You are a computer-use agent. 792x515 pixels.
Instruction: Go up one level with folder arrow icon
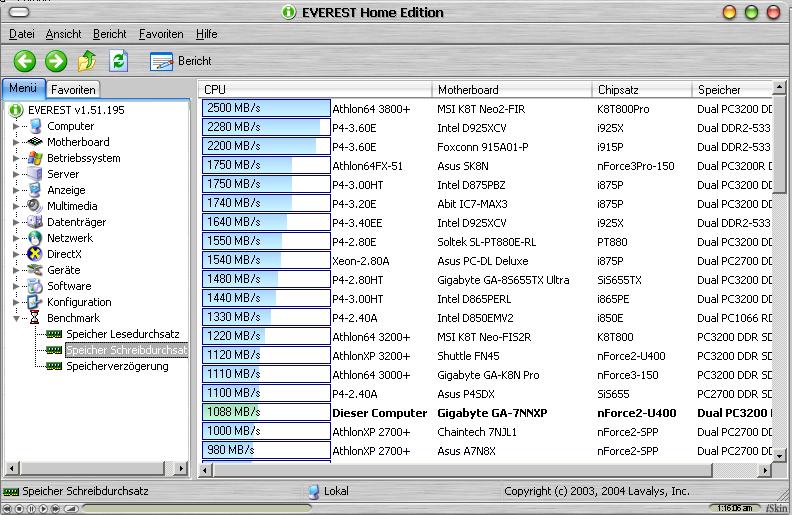point(87,61)
